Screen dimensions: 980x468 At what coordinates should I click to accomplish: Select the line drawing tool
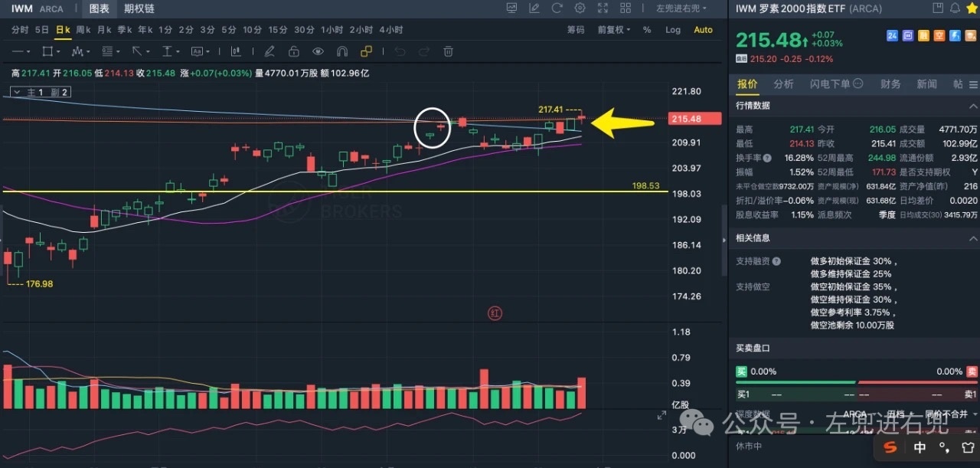17,51
